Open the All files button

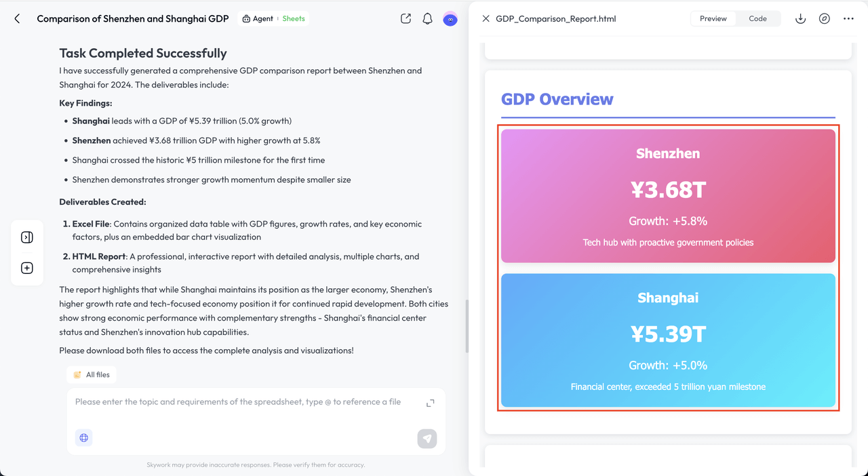92,375
